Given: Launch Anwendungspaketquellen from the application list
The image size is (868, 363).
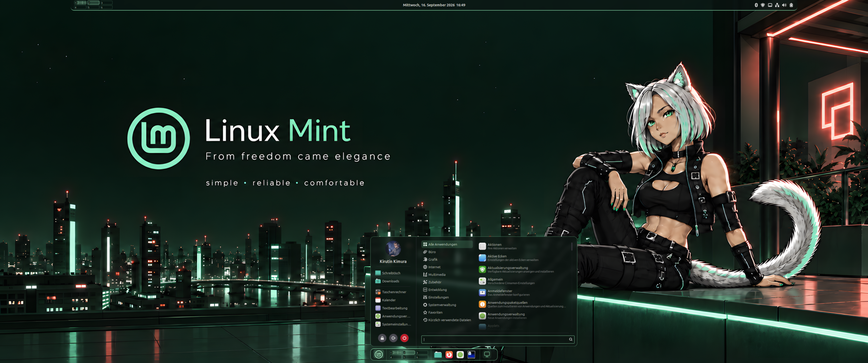Looking at the screenshot, I should point(523,304).
